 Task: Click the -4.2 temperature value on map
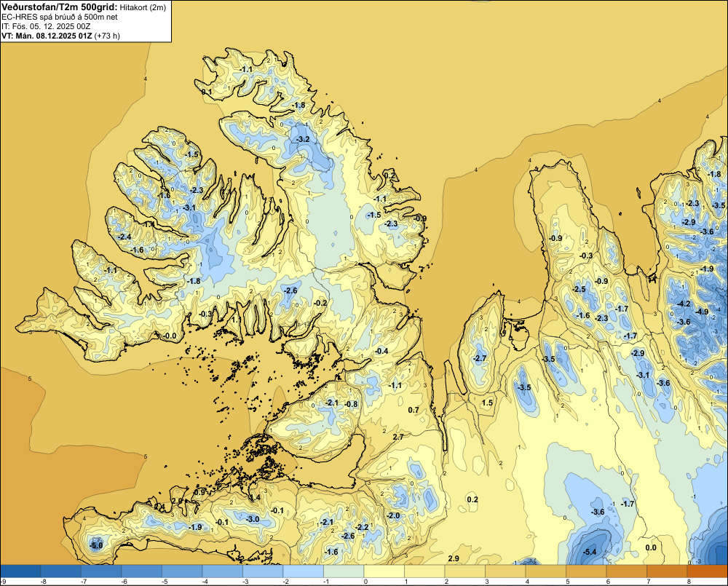[684, 304]
